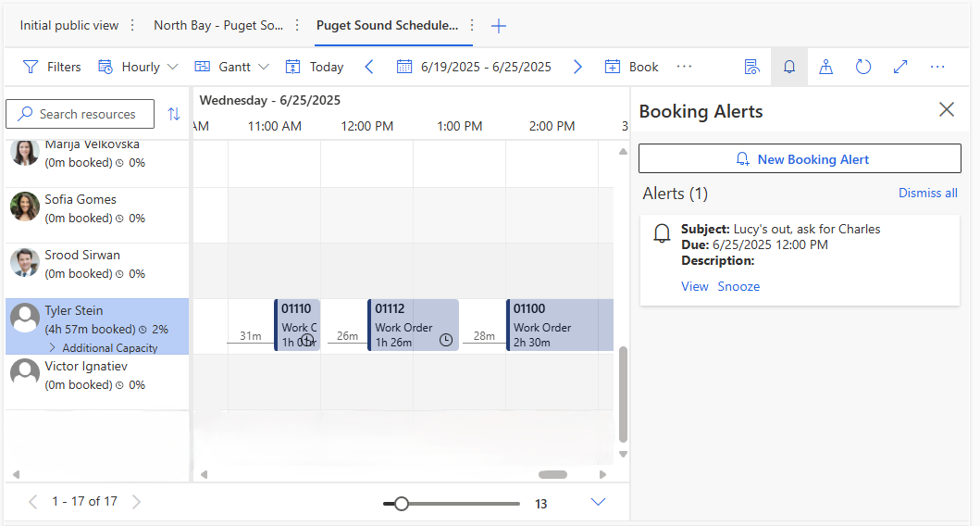Open options for Initial public view tab
This screenshot has width=980, height=526.
pyautogui.click(x=132, y=26)
